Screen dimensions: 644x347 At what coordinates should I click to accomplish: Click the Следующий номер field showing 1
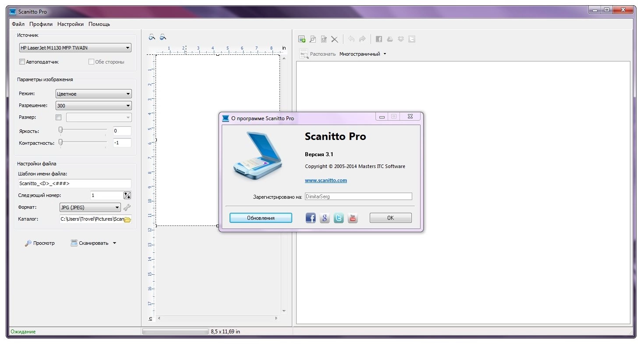[x=107, y=196]
